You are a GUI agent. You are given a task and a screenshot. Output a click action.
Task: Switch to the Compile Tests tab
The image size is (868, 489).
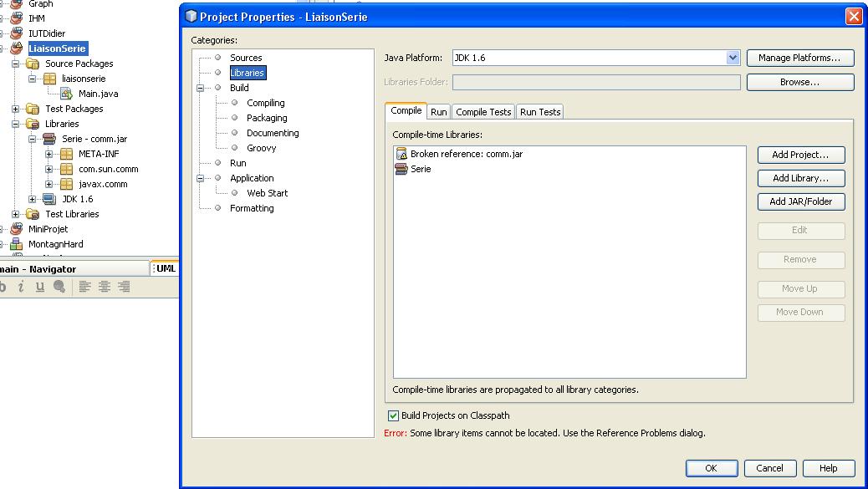[x=483, y=112]
